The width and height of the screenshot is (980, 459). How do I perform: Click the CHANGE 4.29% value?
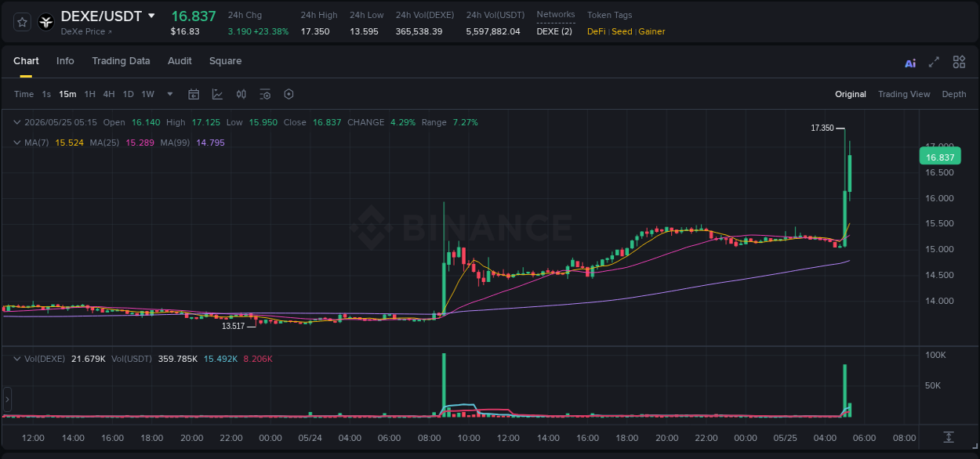(402, 122)
